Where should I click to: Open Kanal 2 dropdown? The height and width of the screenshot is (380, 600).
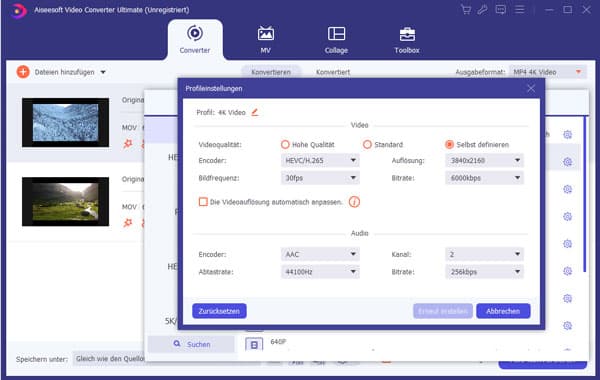(484, 254)
